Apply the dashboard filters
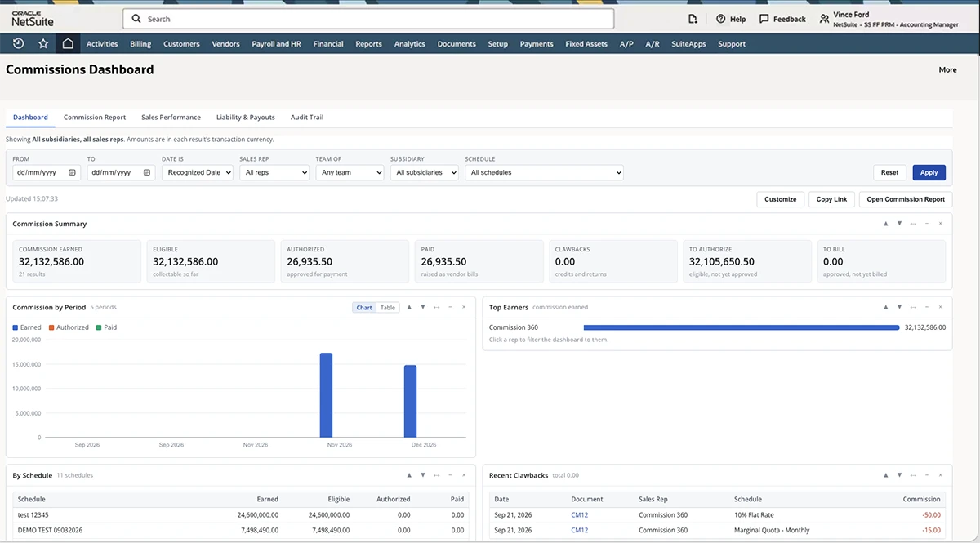The image size is (980, 543). 929,172
